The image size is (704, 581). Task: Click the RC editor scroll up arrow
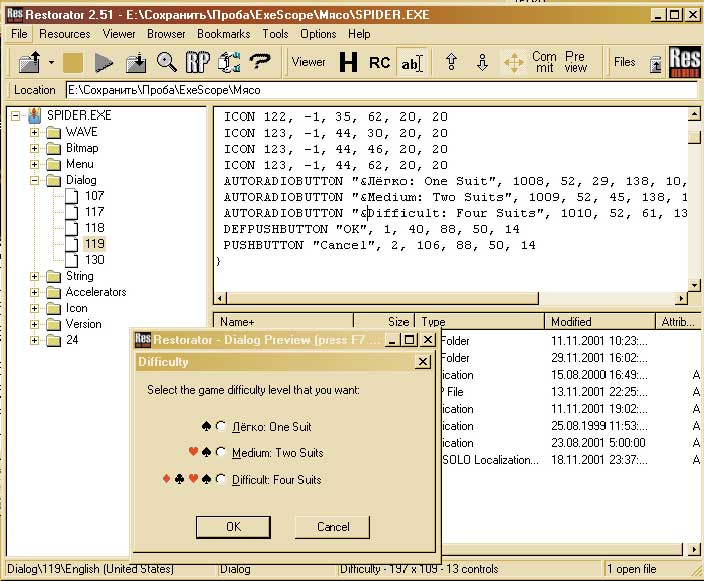coord(694,114)
